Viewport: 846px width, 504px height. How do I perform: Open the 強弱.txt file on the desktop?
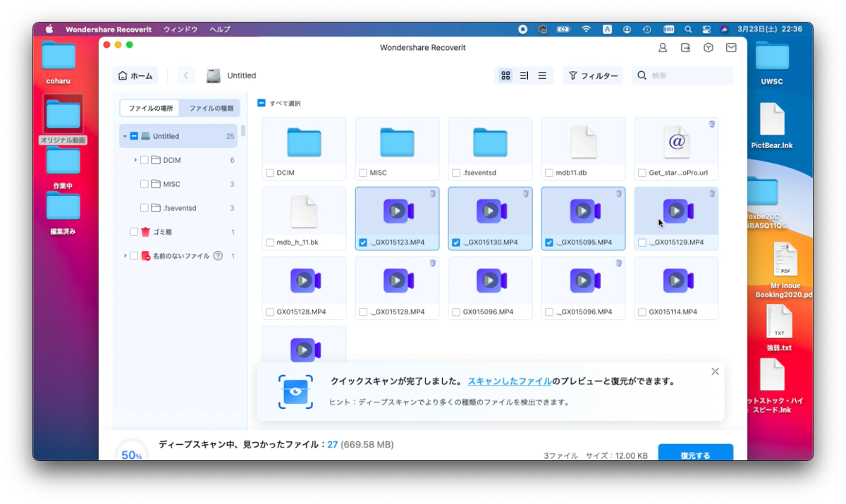pyautogui.click(x=779, y=322)
